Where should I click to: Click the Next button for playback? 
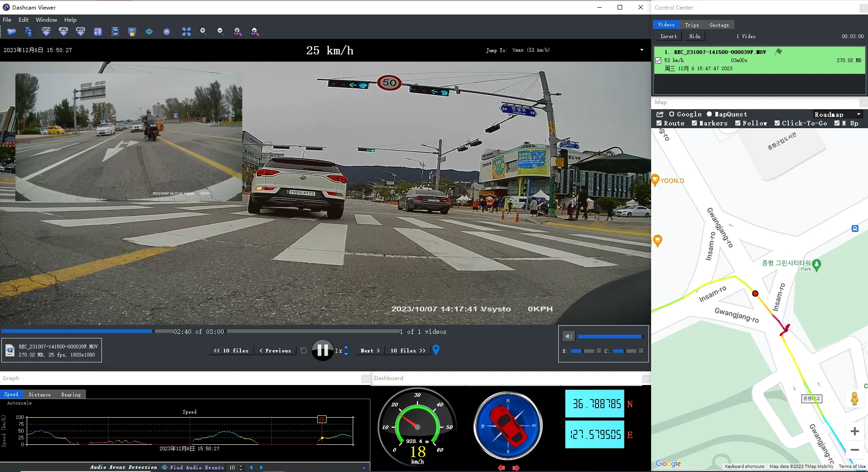click(x=369, y=350)
